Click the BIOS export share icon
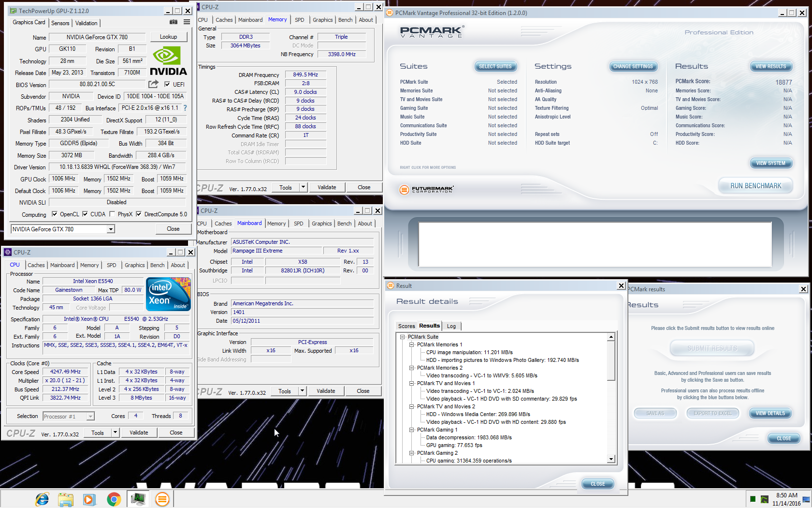812x508 pixels. coord(153,84)
